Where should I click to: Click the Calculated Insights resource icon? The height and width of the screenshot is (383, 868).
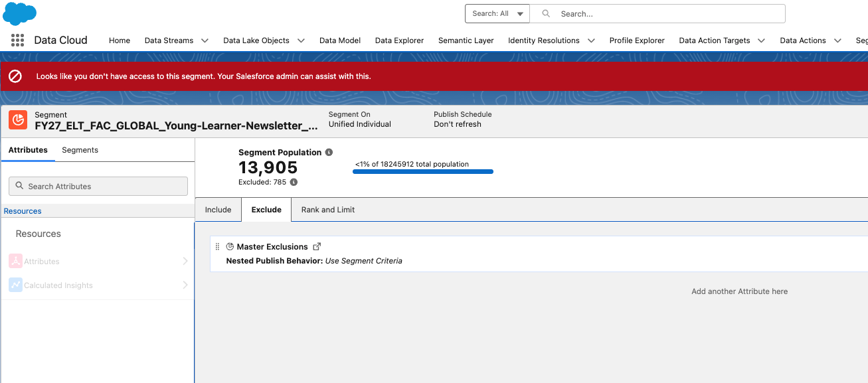pyautogui.click(x=15, y=285)
